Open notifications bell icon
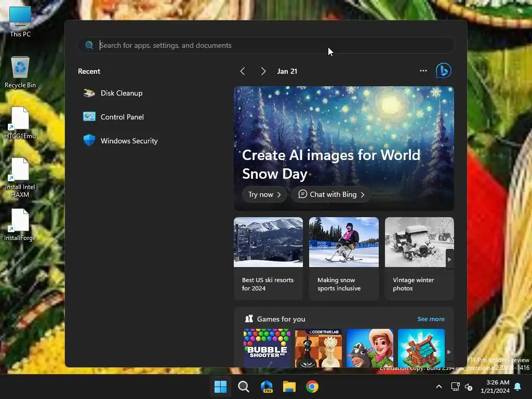532x399 pixels. click(518, 387)
